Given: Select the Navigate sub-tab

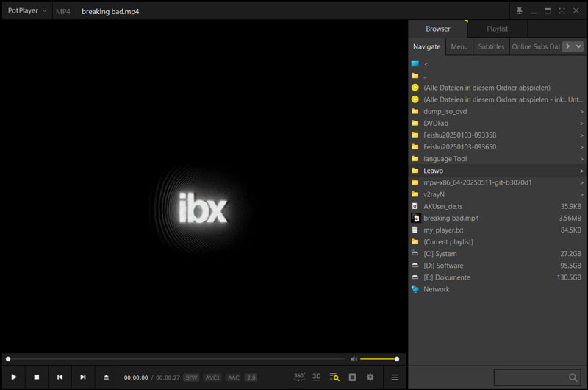Looking at the screenshot, I should [x=427, y=46].
